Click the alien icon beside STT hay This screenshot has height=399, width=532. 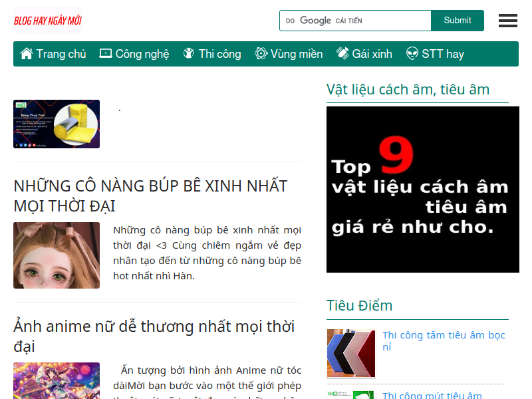(x=412, y=54)
